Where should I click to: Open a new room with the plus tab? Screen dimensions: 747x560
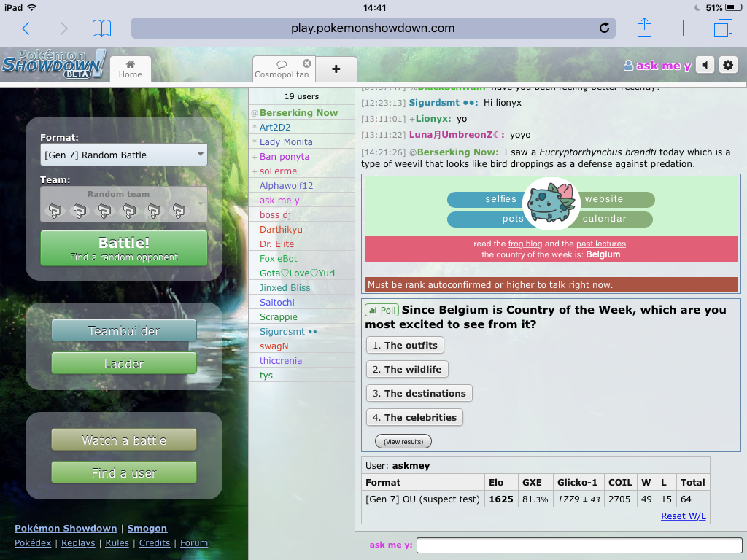pos(336,69)
